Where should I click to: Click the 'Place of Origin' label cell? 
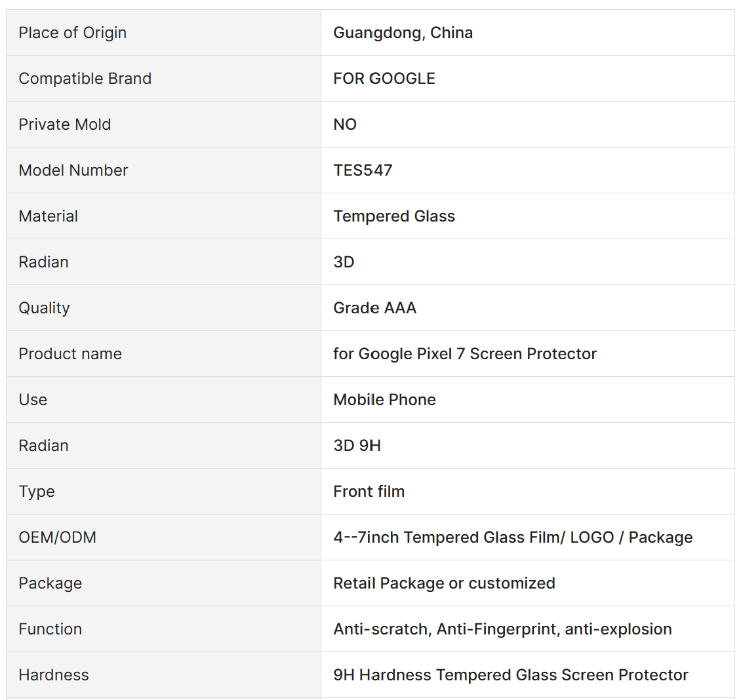point(73,33)
